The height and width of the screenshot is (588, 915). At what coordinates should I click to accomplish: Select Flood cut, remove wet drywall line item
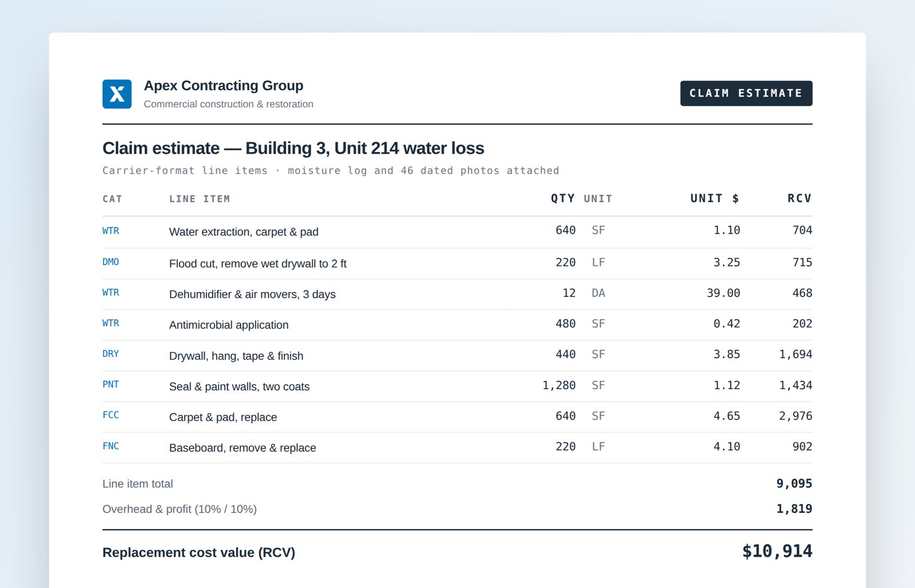click(x=258, y=263)
